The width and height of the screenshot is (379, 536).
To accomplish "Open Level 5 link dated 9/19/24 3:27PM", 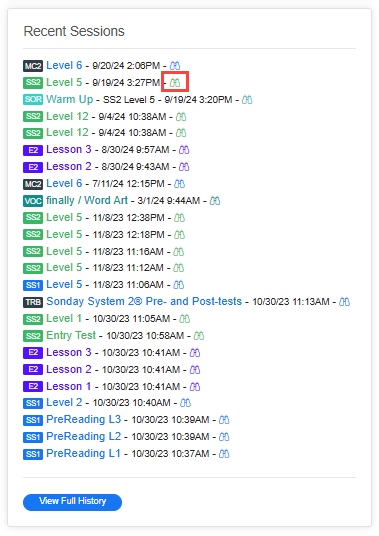I will (x=64, y=82).
